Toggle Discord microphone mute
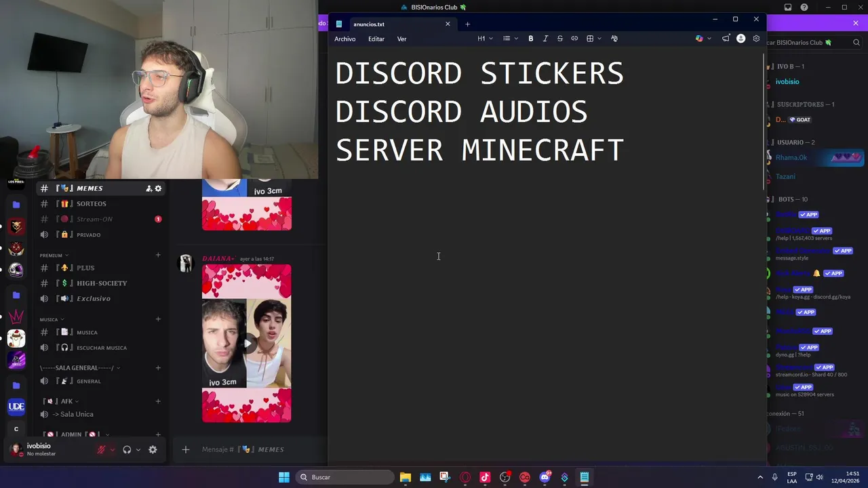Screen dimensions: 868x488 [x=101, y=449]
